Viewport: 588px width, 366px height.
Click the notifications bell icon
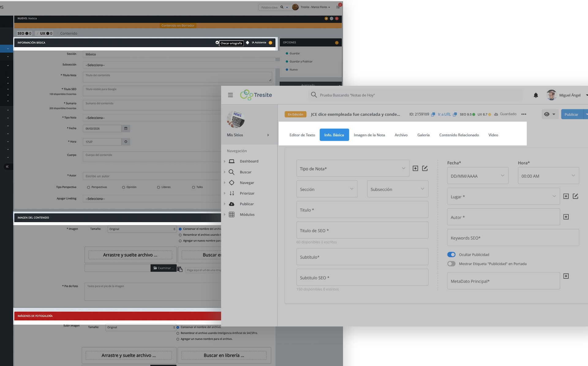(x=536, y=95)
